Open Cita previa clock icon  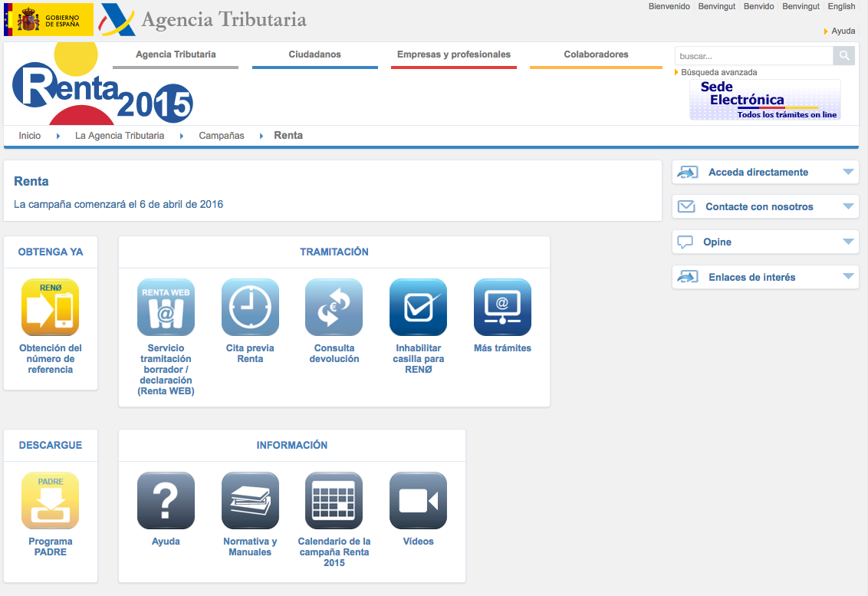pyautogui.click(x=250, y=308)
